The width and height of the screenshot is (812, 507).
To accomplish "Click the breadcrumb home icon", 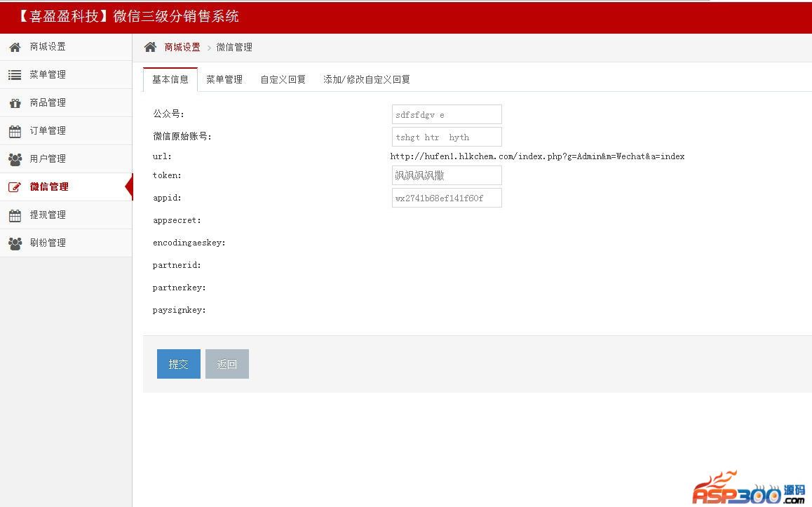I will (x=150, y=47).
